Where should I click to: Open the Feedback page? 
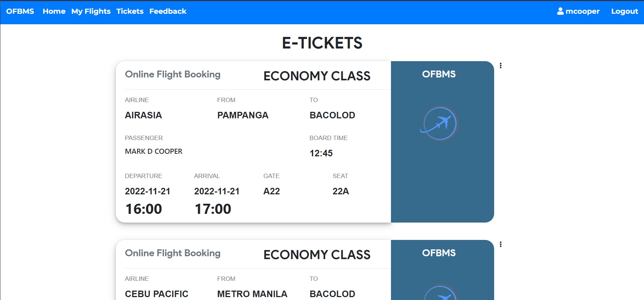pyautogui.click(x=168, y=11)
